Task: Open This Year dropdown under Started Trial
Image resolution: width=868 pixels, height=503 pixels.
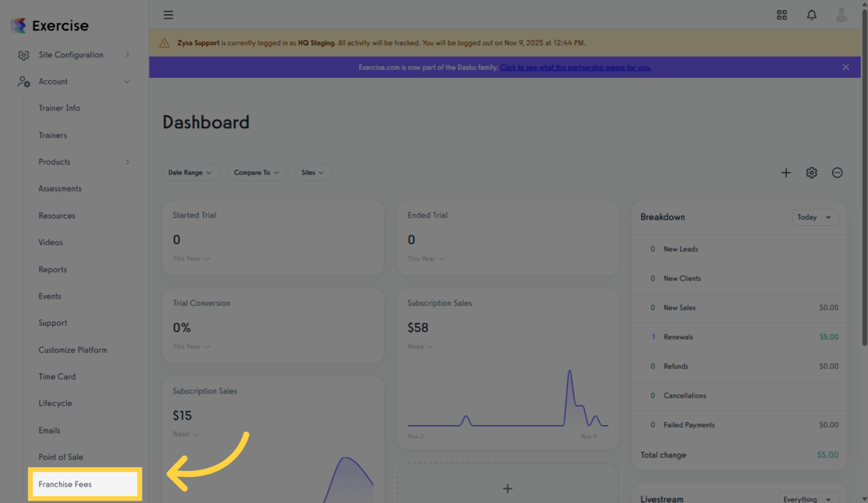Action: [x=191, y=259]
